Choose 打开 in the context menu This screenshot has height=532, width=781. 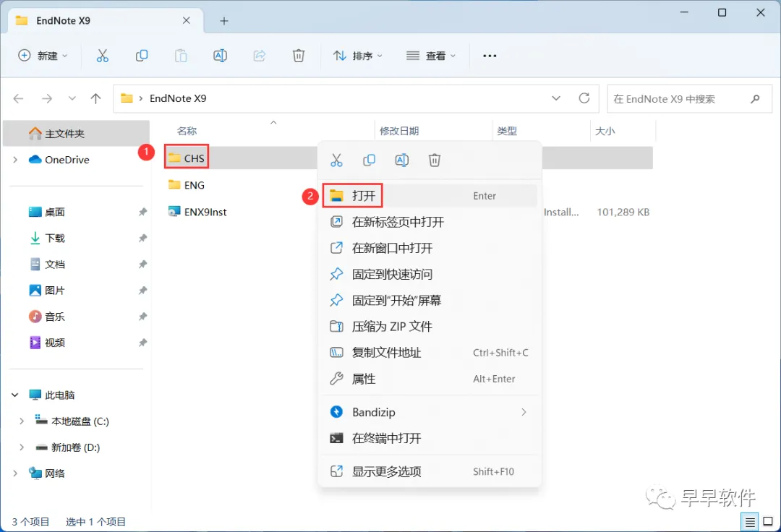click(x=430, y=196)
